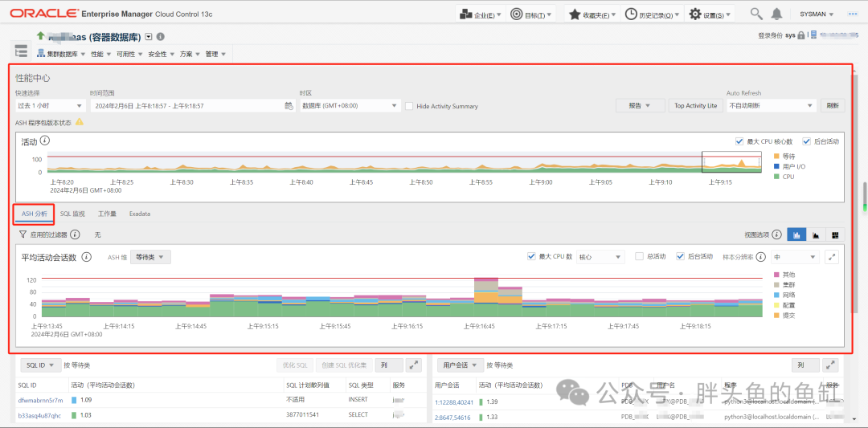Viewport: 868px width, 428px height.
Task: Switch to the 工作量 tab
Action: click(x=108, y=214)
